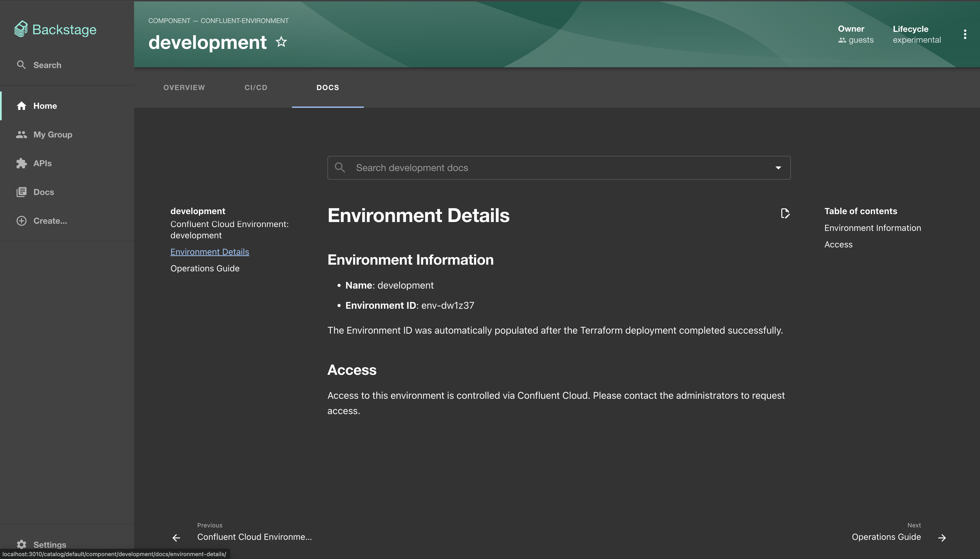Open the three-dot more options menu
The height and width of the screenshot is (559, 980).
pyautogui.click(x=965, y=34)
